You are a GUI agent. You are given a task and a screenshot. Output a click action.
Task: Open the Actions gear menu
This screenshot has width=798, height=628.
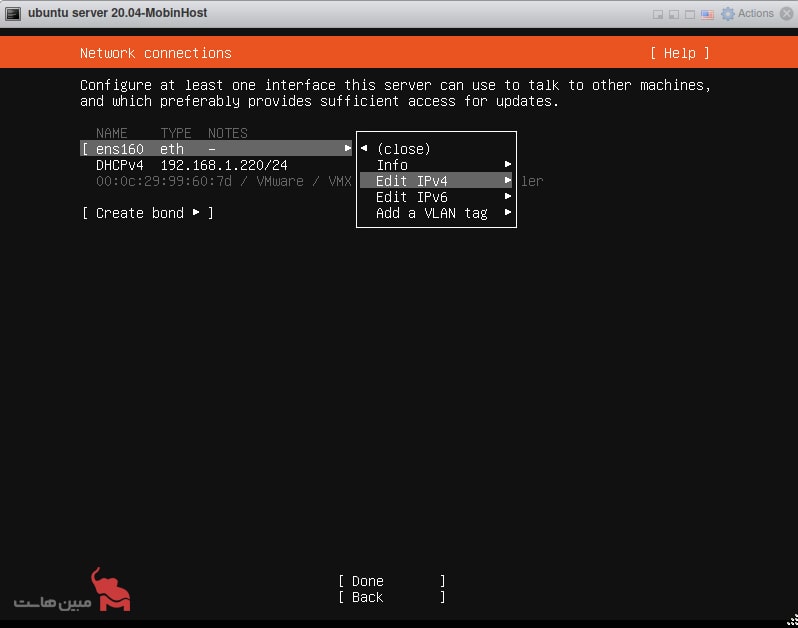[x=748, y=13]
